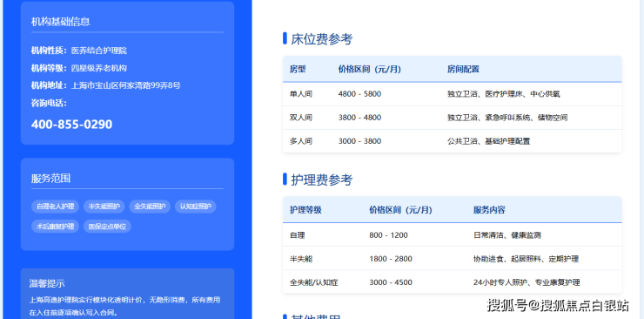This screenshot has height=319, width=644.
Task: Click the 半失能 nursing level cell
Action: 301,259
